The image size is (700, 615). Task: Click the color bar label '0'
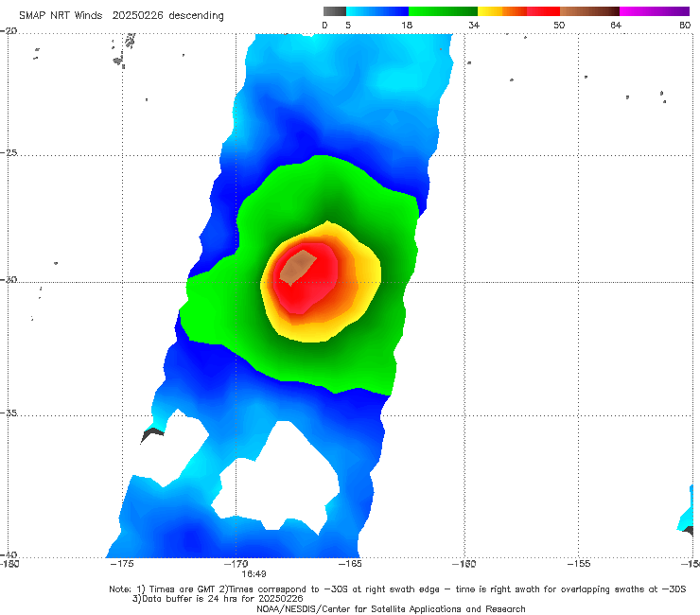tap(325, 25)
